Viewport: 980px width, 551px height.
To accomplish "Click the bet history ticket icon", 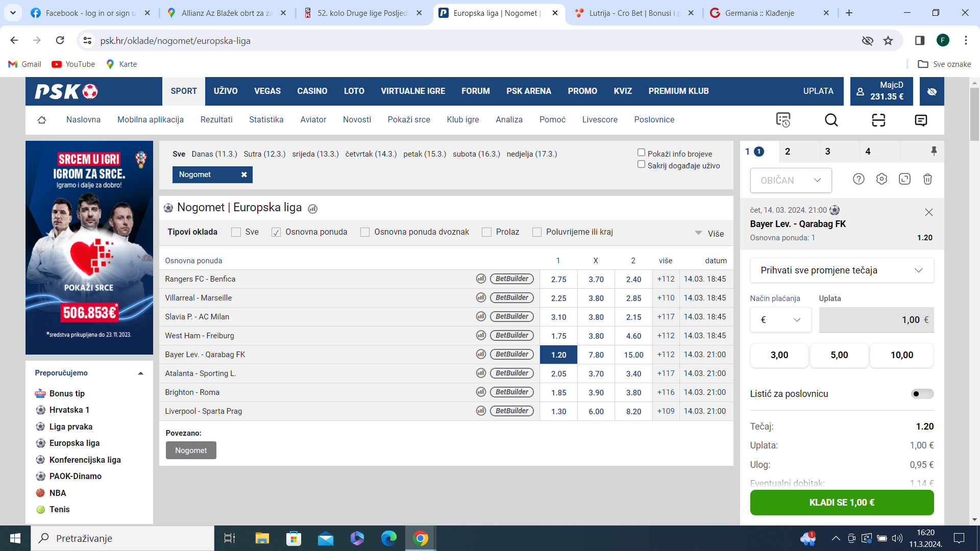I will [x=783, y=120].
